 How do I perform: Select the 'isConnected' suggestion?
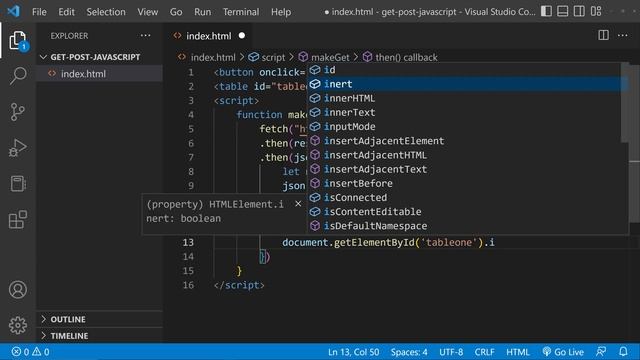point(464,198)
